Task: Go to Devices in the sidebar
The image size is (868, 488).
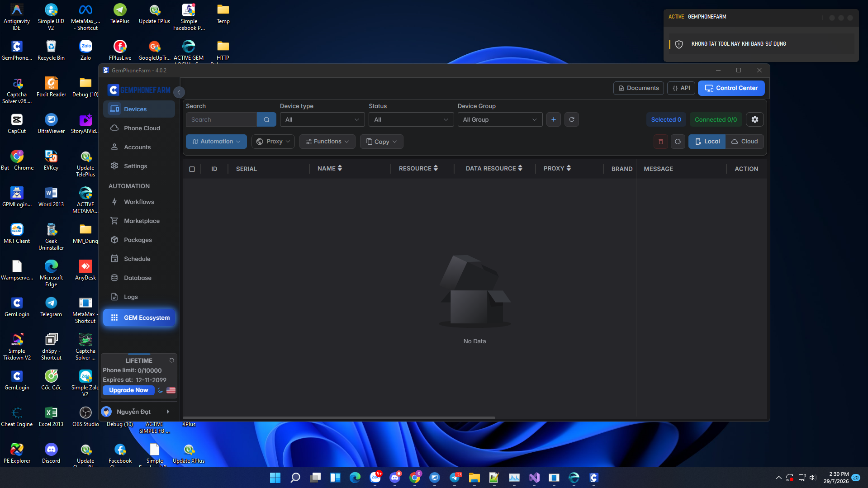Action: pos(139,109)
